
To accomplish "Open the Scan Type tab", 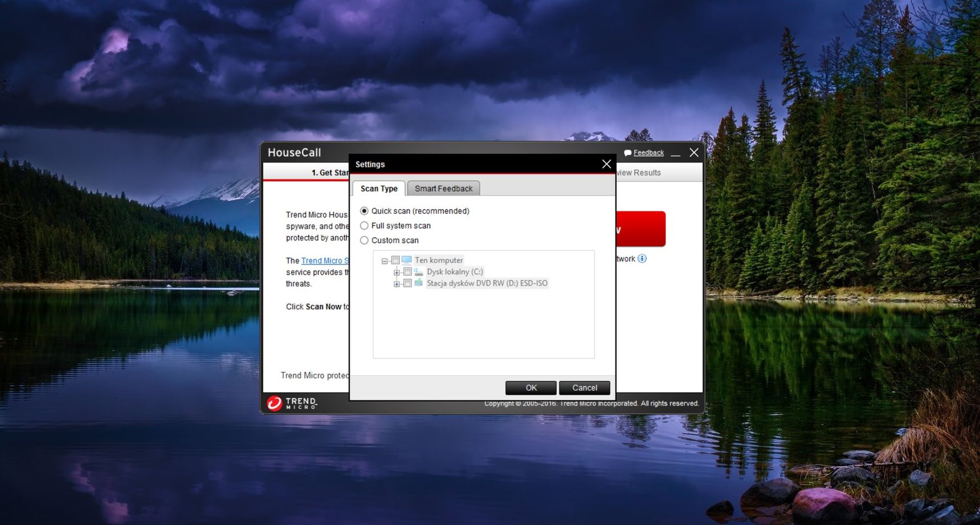I will (379, 189).
